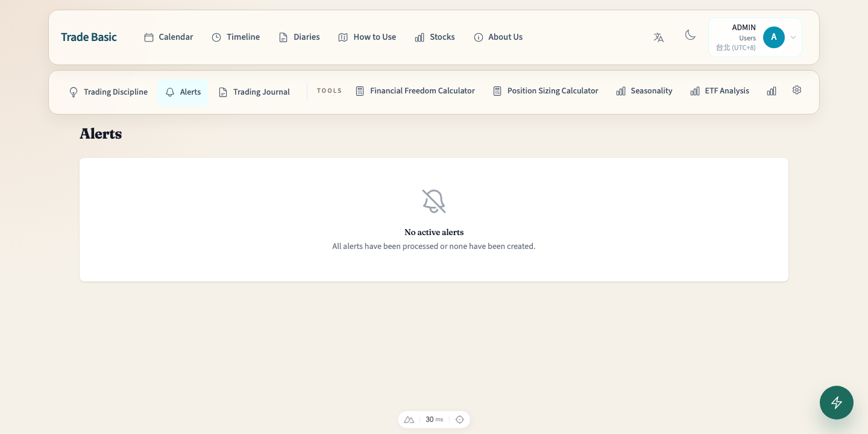
Task: Click the round A user avatar
Action: (x=773, y=37)
